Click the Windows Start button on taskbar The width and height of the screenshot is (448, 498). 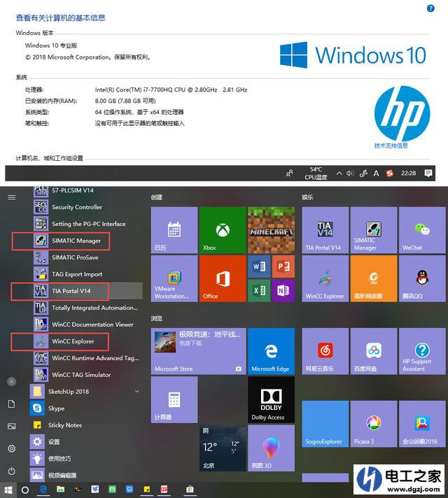pyautogui.click(x=8, y=490)
